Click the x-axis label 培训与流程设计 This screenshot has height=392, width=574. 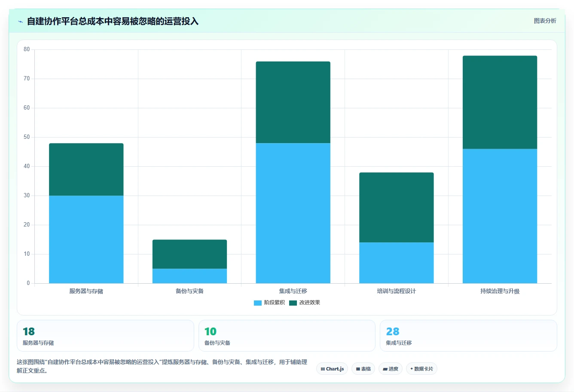(x=397, y=291)
